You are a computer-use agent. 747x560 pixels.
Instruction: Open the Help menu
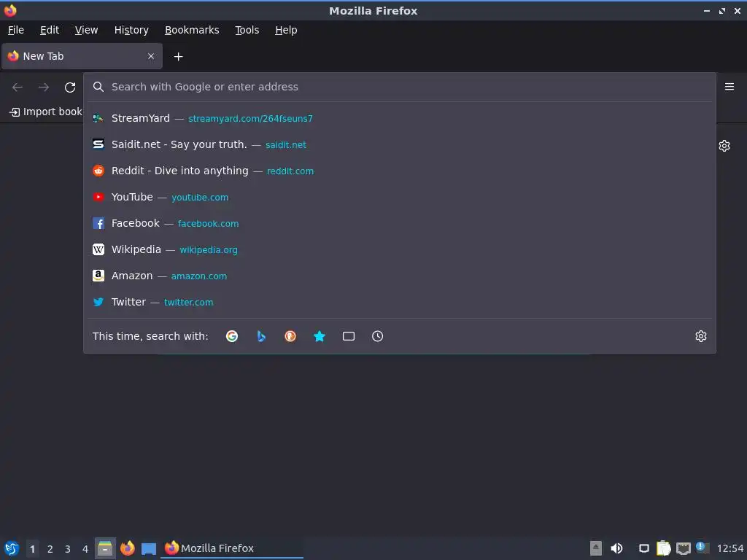click(286, 30)
